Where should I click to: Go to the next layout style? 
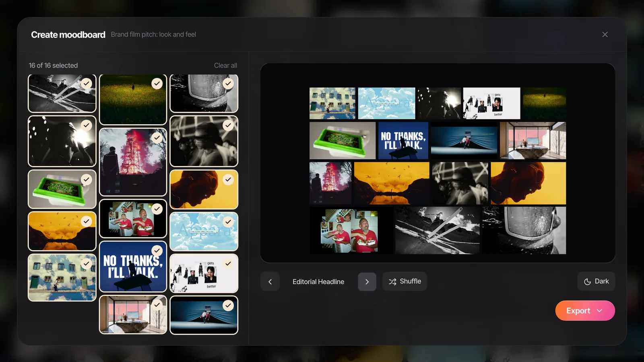(x=367, y=282)
